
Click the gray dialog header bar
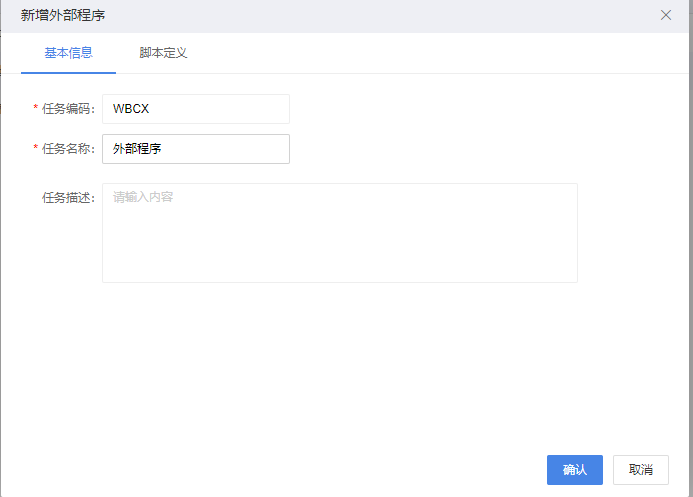(x=345, y=16)
